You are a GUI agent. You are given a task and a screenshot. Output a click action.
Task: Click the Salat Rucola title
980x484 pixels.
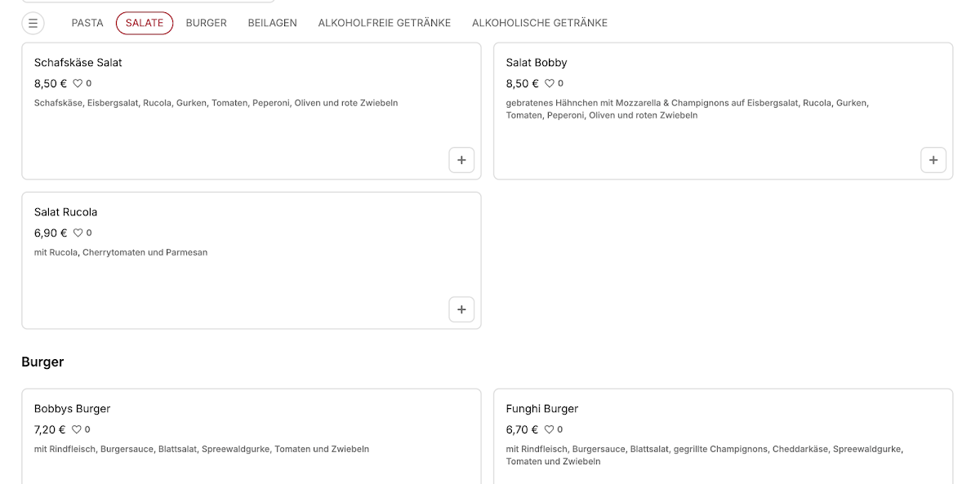66,212
